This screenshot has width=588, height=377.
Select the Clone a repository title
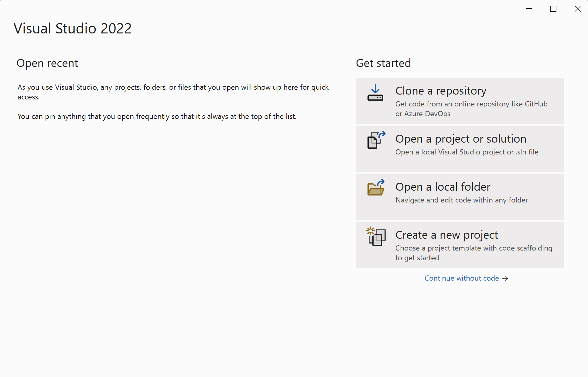(x=441, y=91)
